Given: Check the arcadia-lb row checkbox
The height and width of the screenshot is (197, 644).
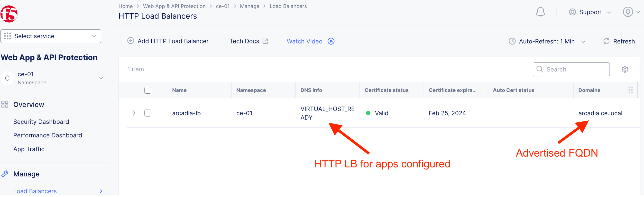Looking at the screenshot, I should click(x=148, y=113).
